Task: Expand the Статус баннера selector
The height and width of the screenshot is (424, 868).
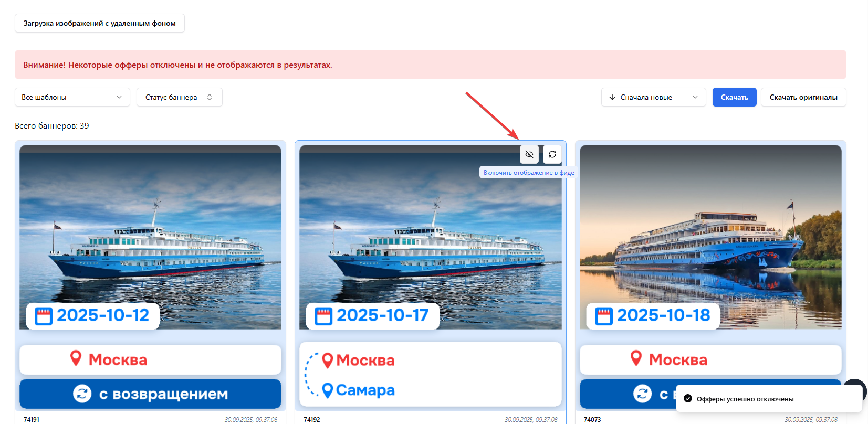Action: pyautogui.click(x=180, y=97)
